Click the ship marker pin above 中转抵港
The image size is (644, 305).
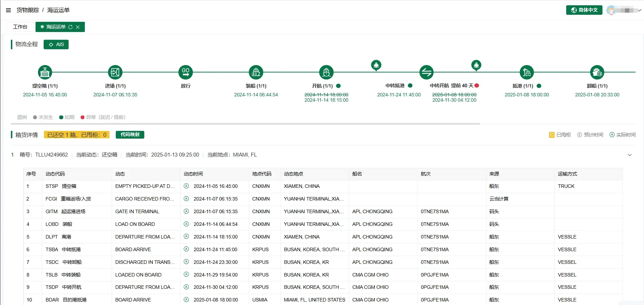point(376,65)
